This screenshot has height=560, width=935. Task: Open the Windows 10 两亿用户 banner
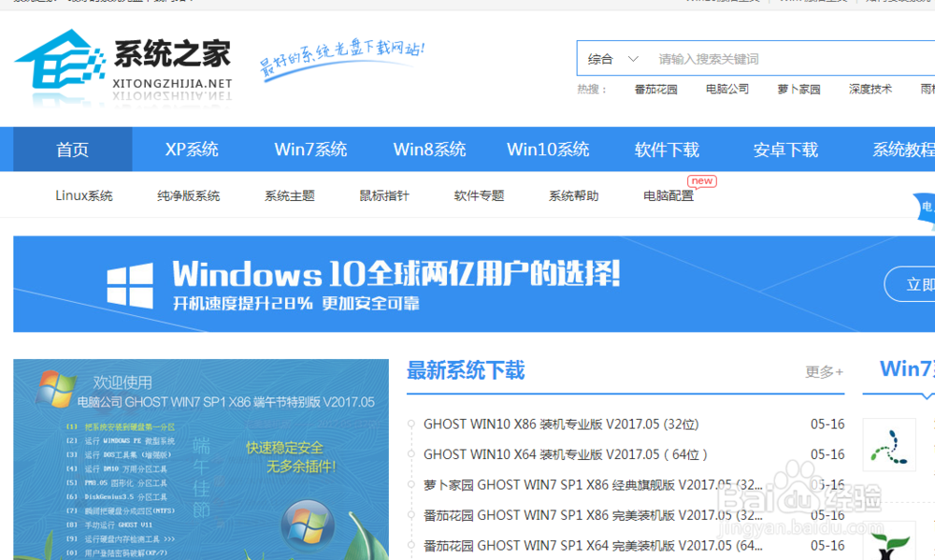click(474, 284)
